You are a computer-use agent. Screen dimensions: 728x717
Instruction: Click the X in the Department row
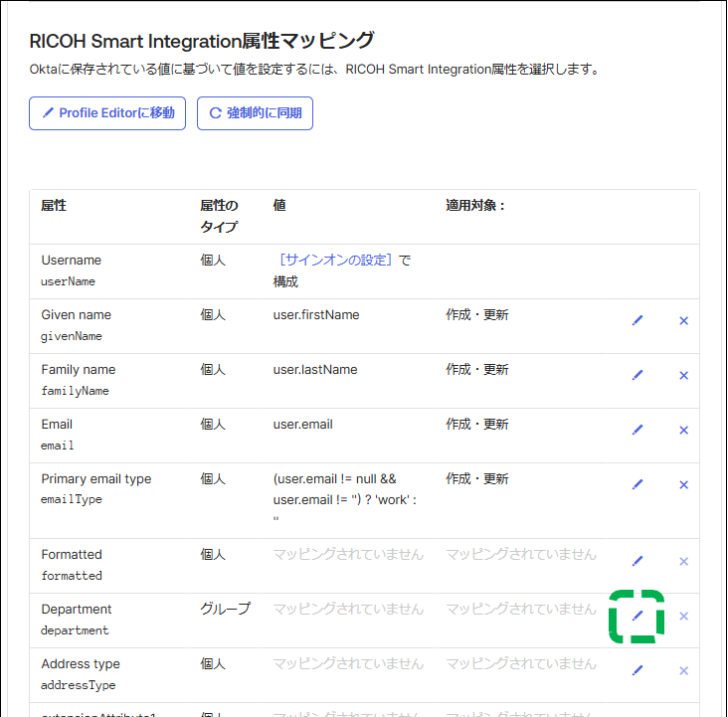(x=683, y=617)
